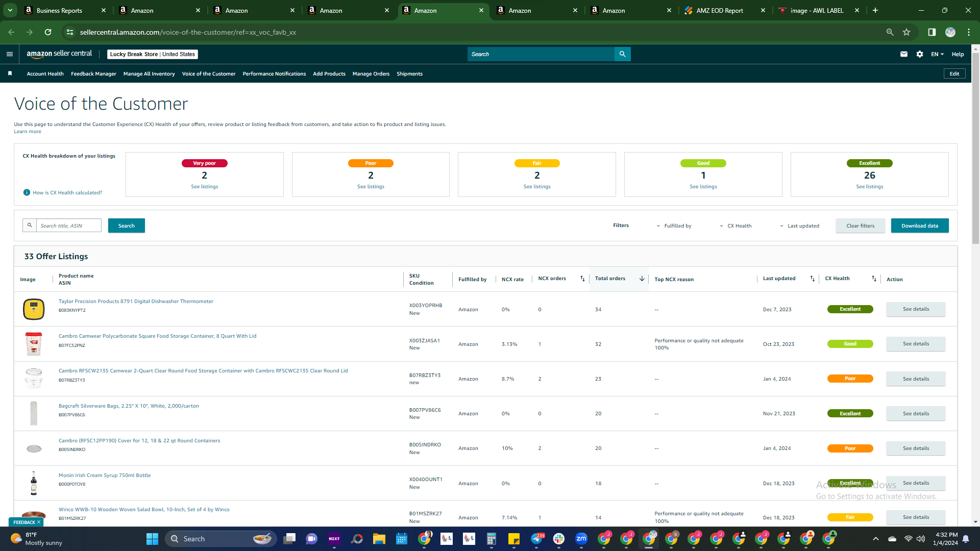Sort the table by CX Health

coord(874,279)
